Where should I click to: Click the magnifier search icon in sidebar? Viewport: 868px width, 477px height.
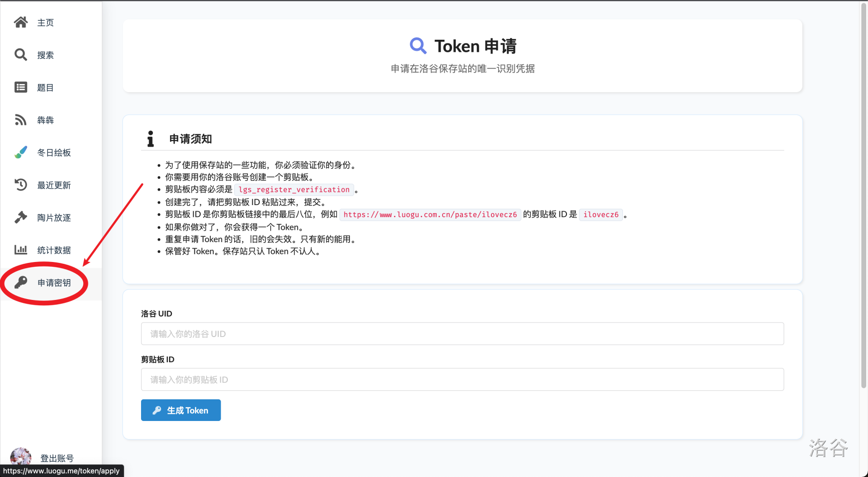click(21, 55)
